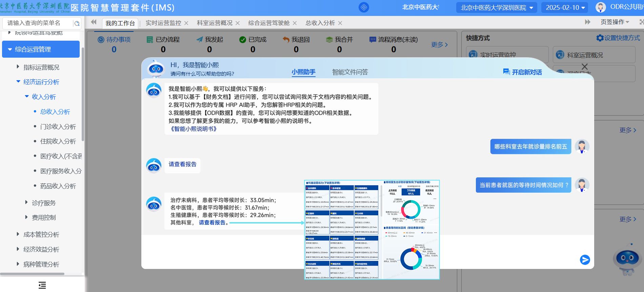This screenshot has height=292, width=644.
Task: Open the hospital selection dropdown
Action: click(x=497, y=7)
